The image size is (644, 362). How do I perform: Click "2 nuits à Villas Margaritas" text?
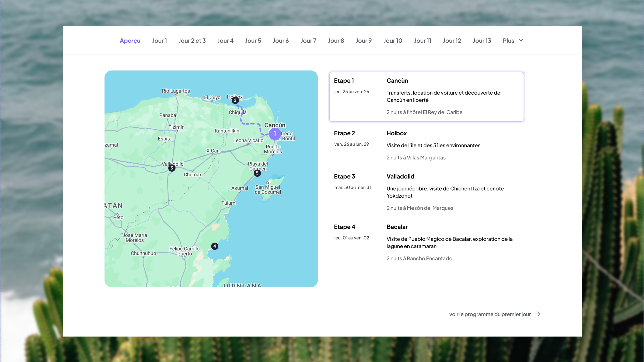click(x=416, y=158)
